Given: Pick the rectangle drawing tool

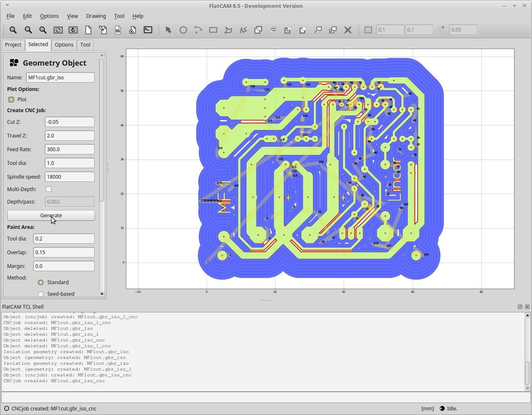Looking at the screenshot, I should pos(213,30).
